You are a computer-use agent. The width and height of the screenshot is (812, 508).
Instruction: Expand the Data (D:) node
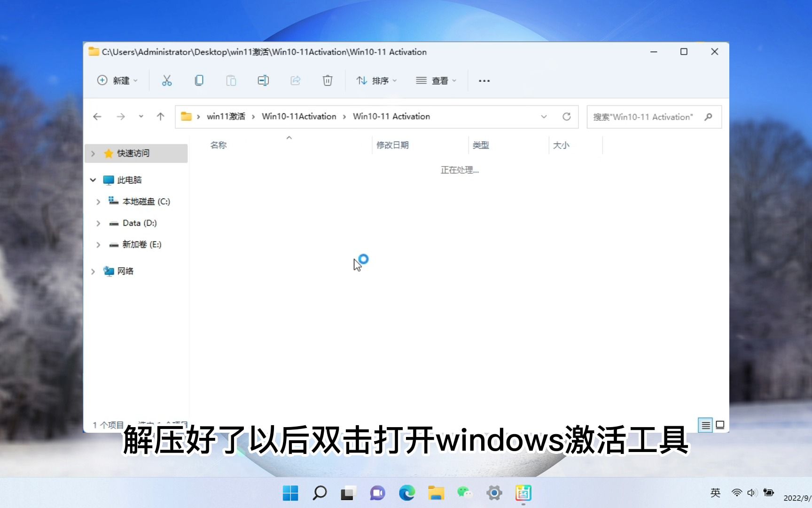tap(98, 223)
